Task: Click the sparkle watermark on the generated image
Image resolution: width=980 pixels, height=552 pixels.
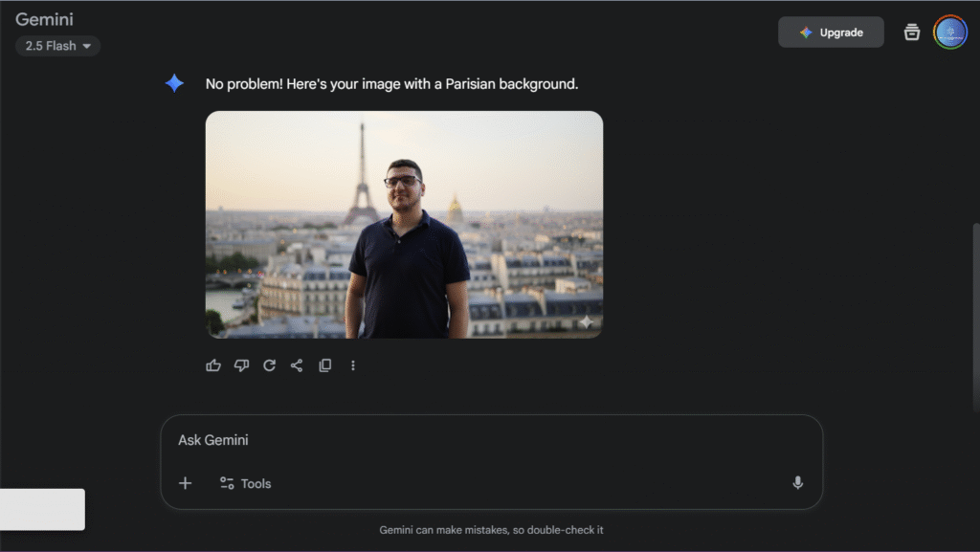Action: (x=585, y=322)
